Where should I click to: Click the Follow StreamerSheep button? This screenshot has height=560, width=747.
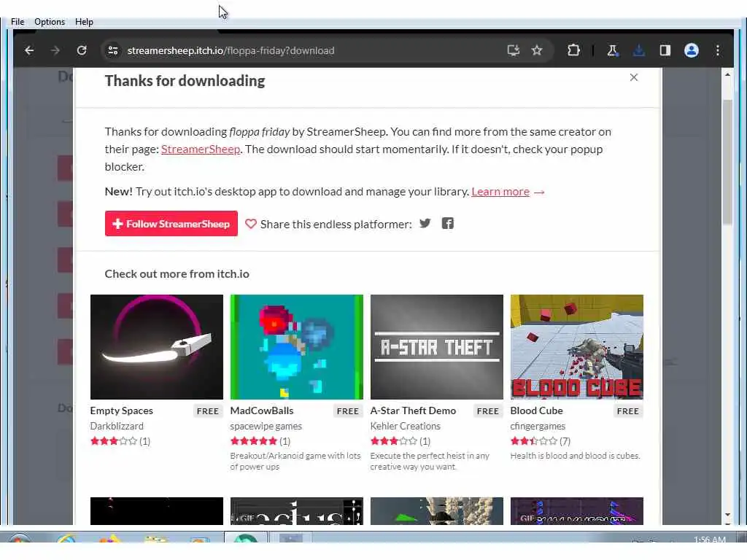[x=171, y=223]
